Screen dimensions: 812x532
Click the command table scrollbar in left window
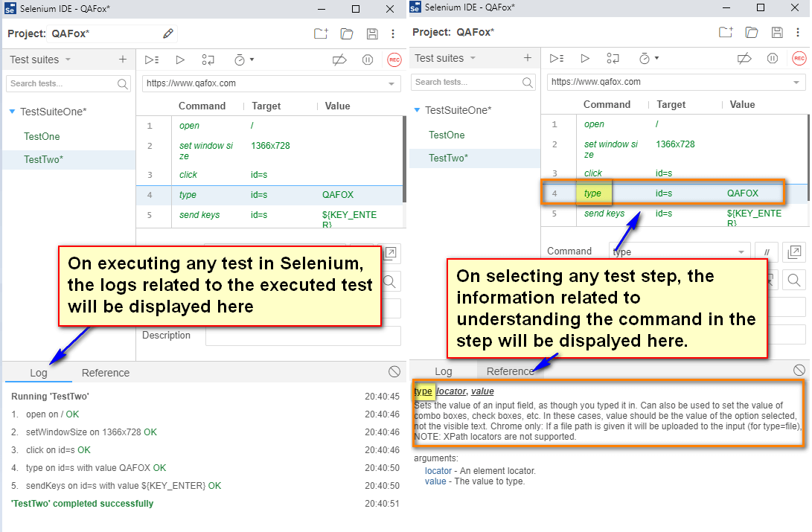tap(404, 159)
